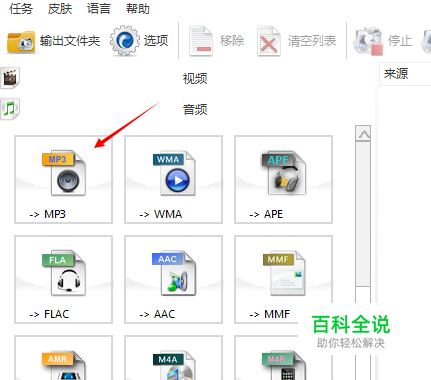Open 选项 settings gear
Image resolution: width=431 pixels, height=380 pixels.
(x=139, y=41)
